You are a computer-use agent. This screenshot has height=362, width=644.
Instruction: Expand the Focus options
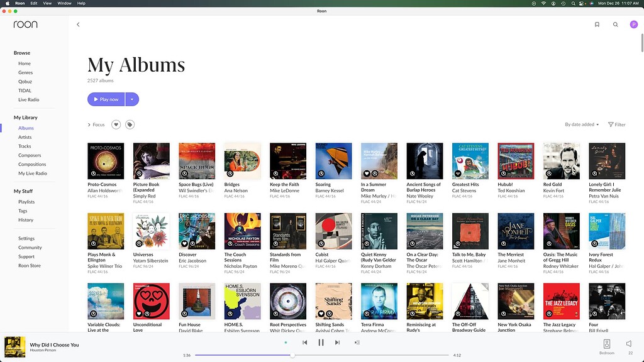[96, 124]
